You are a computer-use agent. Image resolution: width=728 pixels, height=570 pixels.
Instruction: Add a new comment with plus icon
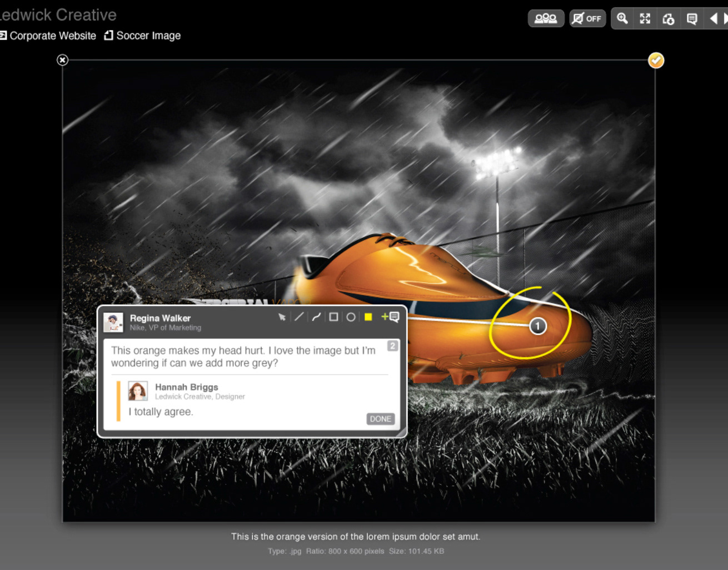390,317
